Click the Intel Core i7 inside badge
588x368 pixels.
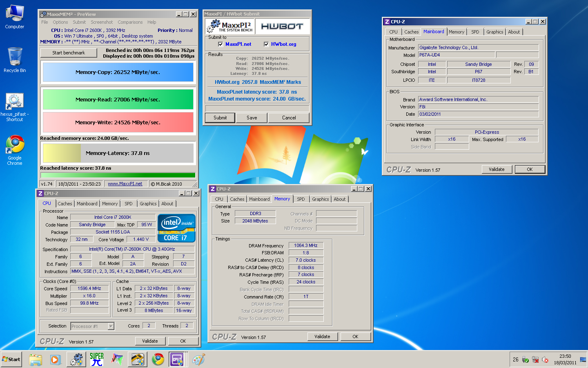click(176, 228)
